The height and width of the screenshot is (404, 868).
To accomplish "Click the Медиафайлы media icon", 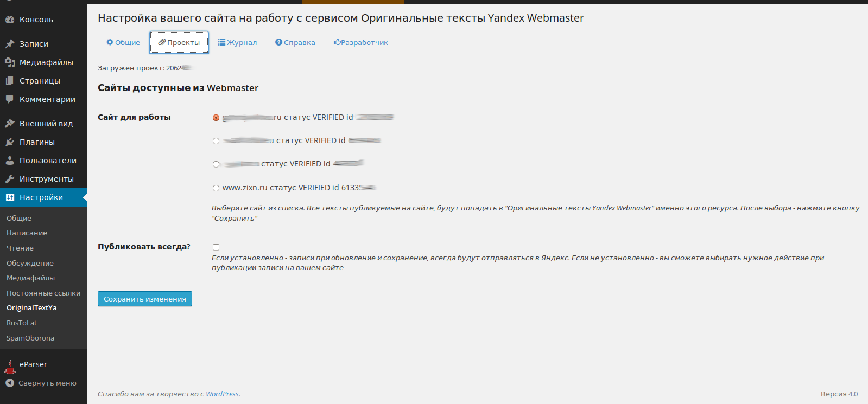I will point(10,62).
